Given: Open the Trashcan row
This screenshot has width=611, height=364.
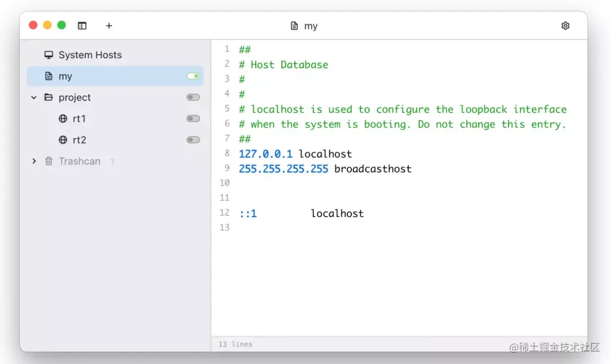Looking at the screenshot, I should click(115, 161).
